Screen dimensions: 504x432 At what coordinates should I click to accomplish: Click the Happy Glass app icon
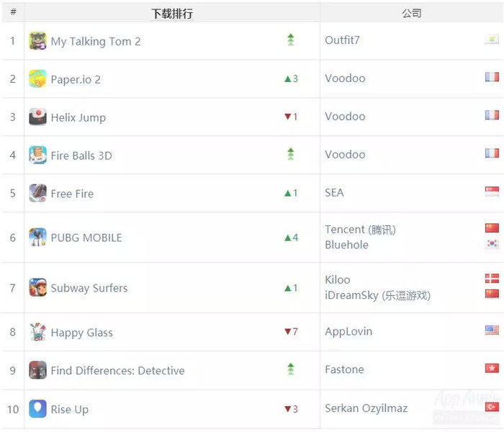(37, 332)
